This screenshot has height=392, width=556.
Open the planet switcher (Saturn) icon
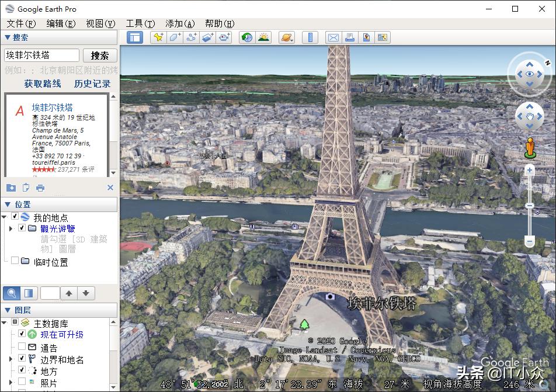coord(287,37)
